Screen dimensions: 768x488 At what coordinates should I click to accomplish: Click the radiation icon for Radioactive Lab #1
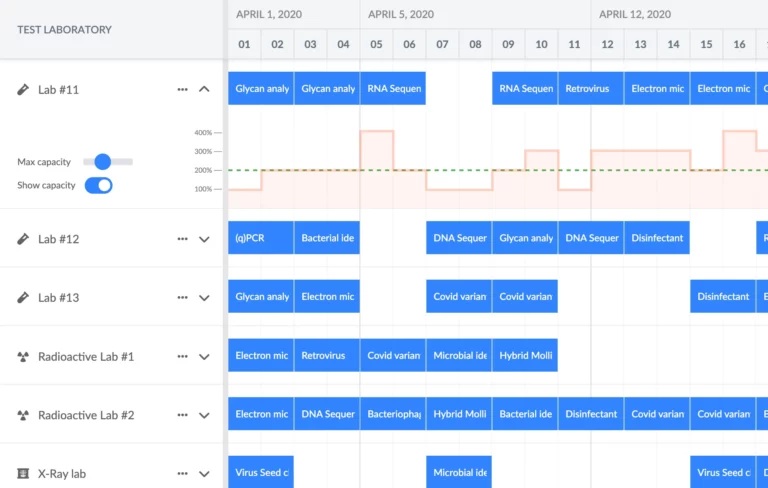23,356
